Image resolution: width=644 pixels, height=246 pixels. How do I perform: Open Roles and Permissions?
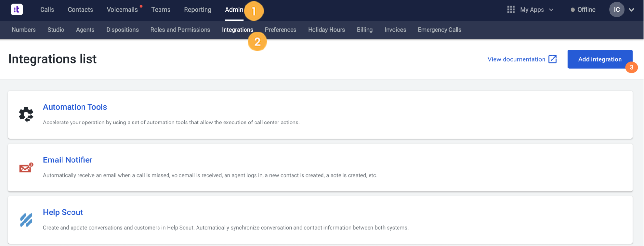(x=180, y=30)
